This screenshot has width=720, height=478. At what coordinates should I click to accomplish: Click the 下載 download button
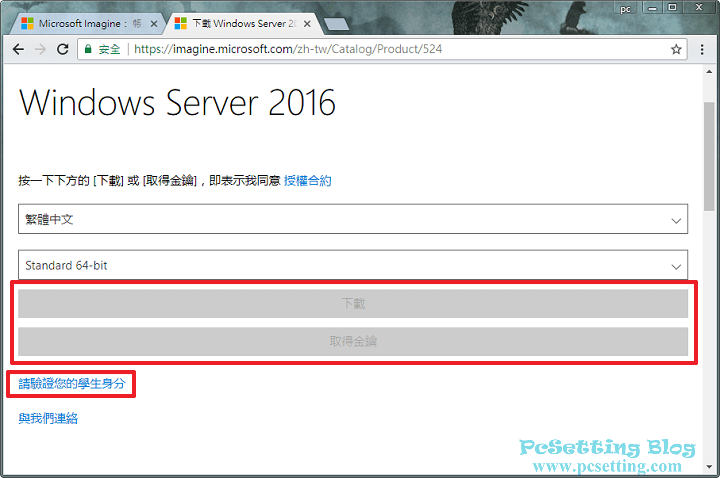coord(352,303)
